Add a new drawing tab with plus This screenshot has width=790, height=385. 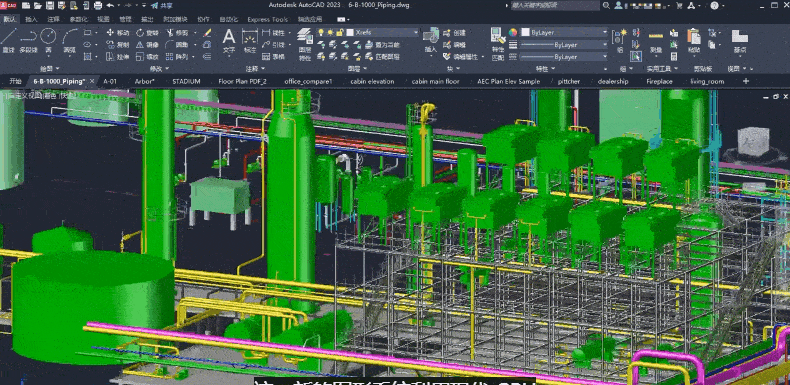tap(746, 81)
